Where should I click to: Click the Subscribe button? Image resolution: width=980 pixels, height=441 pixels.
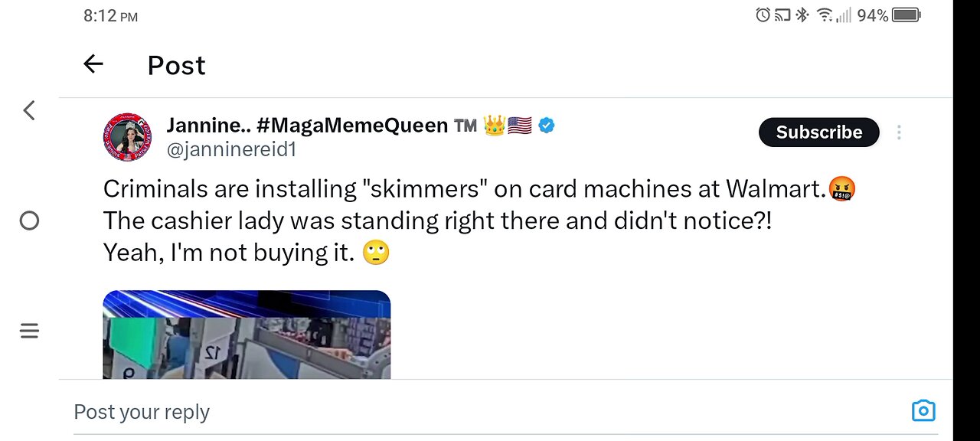click(x=818, y=132)
